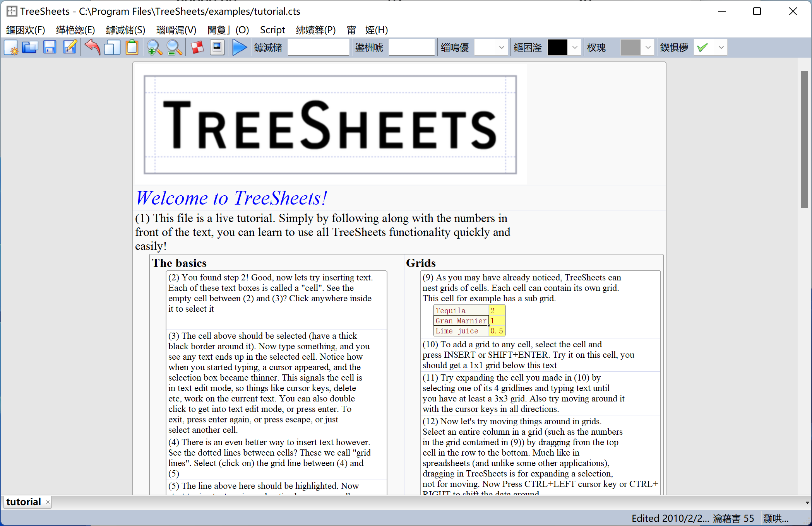The height and width of the screenshot is (526, 812).
Task: Click the Copy toolbar icon
Action: pos(112,48)
